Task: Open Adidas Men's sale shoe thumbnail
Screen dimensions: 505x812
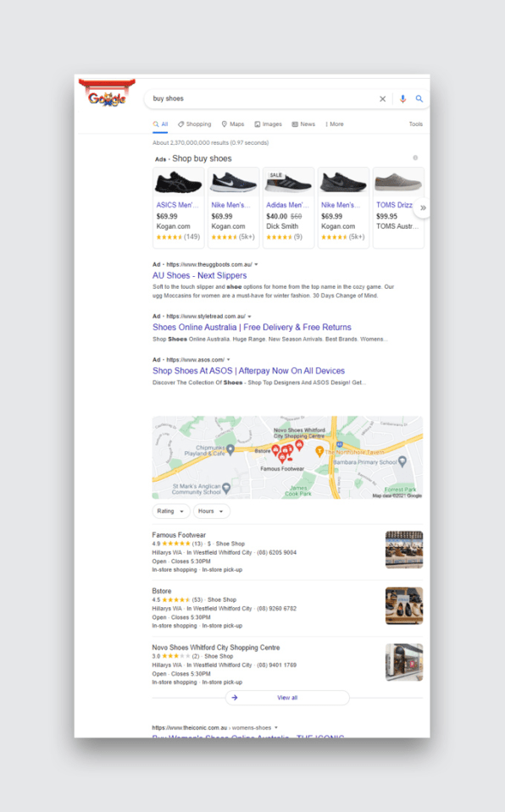Action: coord(288,182)
